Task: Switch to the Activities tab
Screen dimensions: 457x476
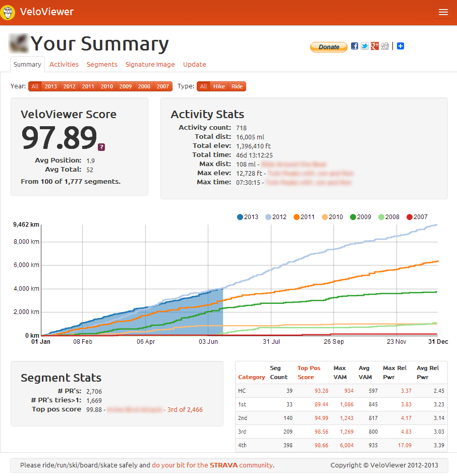Action: [x=64, y=64]
